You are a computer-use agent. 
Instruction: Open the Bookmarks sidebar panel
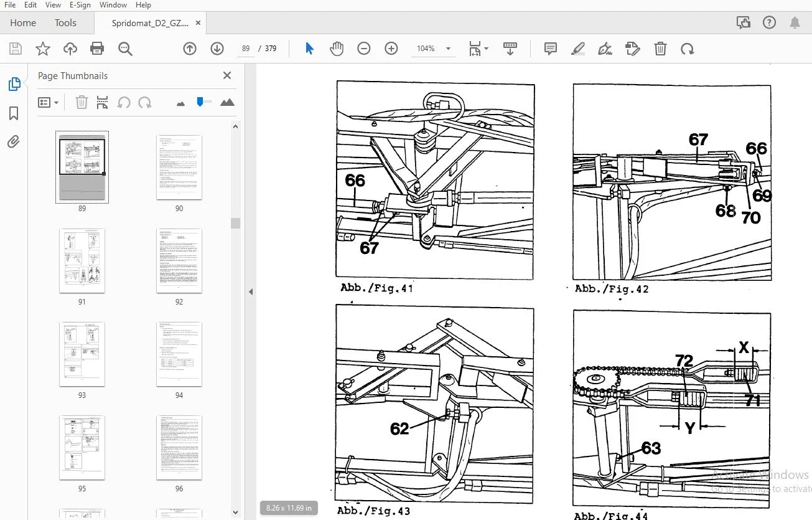coord(14,113)
